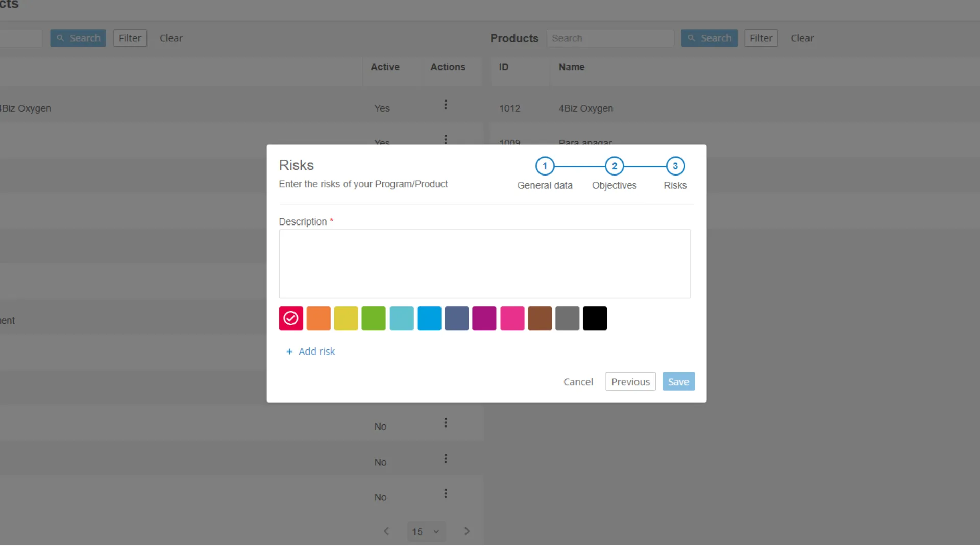Select step 3 Risks in stepper
This screenshot has width=980, height=551.
675,166
